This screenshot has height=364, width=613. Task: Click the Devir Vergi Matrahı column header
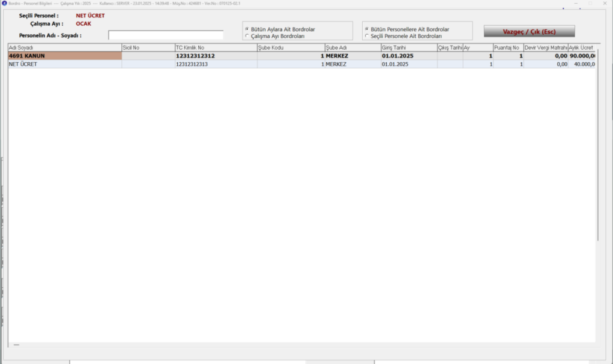point(546,48)
